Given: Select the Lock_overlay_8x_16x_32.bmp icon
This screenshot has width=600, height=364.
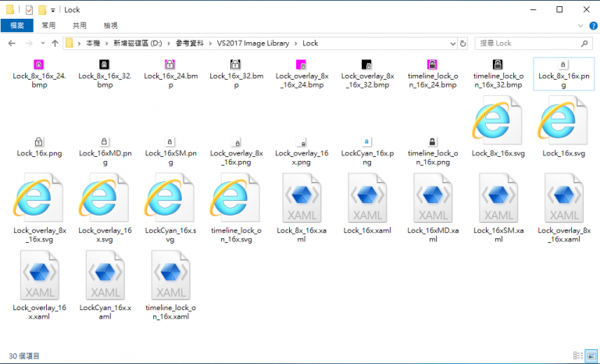Looking at the screenshot, I should click(366, 65).
